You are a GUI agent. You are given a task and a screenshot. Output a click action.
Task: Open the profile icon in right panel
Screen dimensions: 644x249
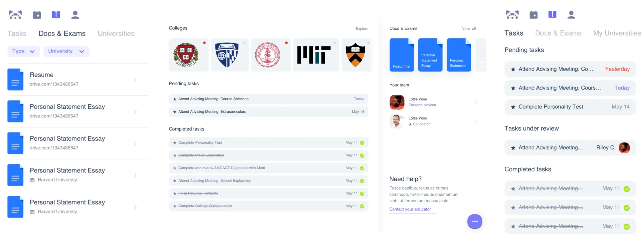tap(571, 15)
